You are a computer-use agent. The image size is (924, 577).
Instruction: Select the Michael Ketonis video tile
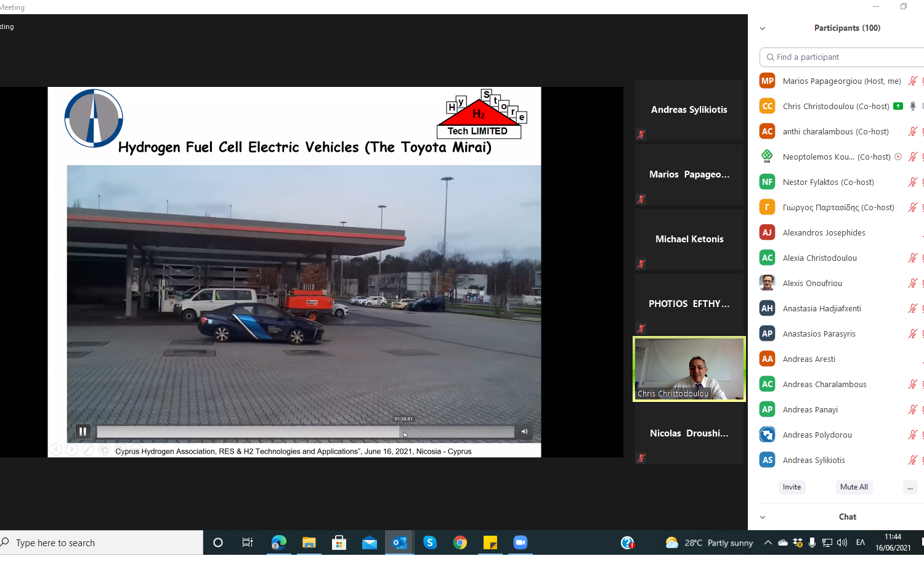tap(689, 239)
